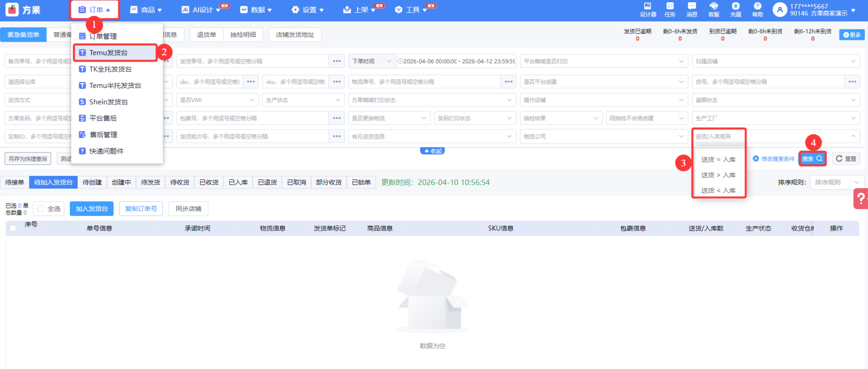Expand the 排序规则 sort dropdown

(x=837, y=182)
